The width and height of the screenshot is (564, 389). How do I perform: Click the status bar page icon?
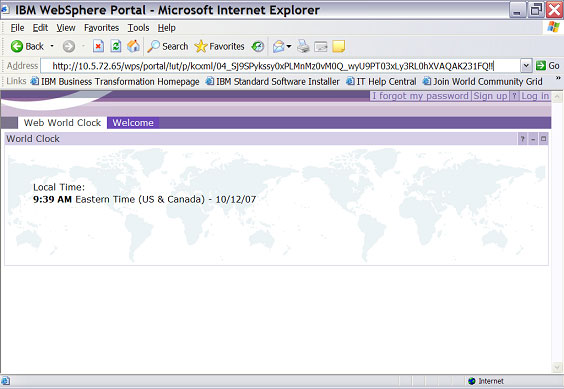(6, 381)
